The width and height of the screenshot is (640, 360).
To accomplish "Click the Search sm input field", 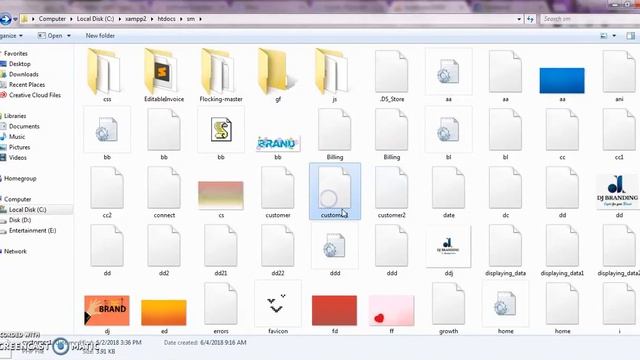I will 590,19.
